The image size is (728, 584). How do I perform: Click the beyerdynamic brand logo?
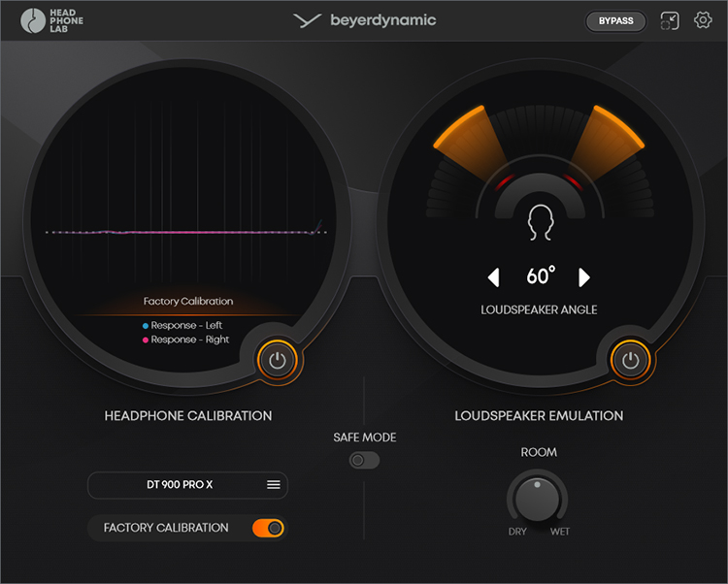point(365,20)
